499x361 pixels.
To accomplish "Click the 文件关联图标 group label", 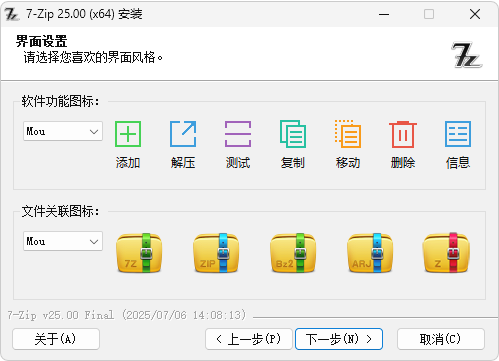I will pos(60,211).
